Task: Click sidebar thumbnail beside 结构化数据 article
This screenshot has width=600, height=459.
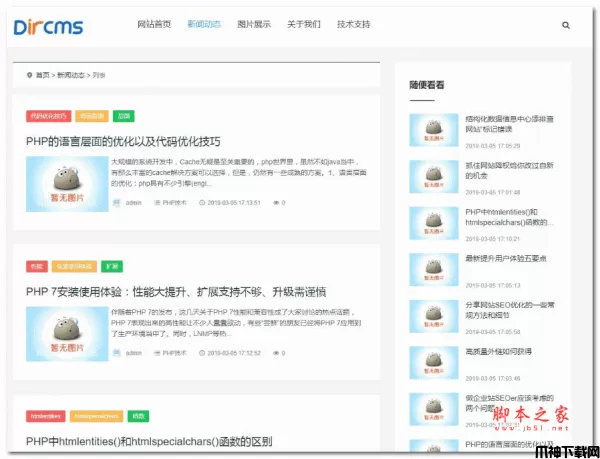Action: 434,130
